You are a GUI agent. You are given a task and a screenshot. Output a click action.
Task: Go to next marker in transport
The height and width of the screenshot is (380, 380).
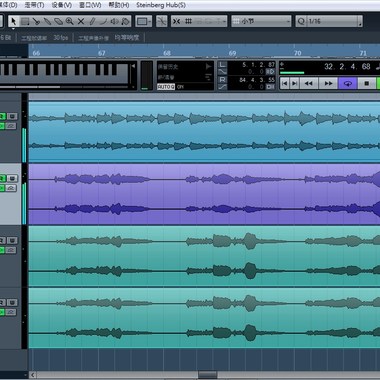click(x=294, y=83)
